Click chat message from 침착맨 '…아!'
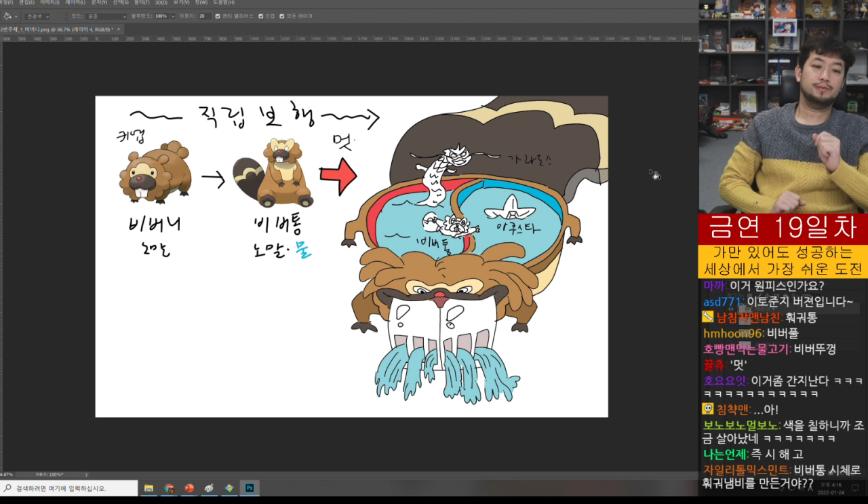 pyautogui.click(x=741, y=410)
